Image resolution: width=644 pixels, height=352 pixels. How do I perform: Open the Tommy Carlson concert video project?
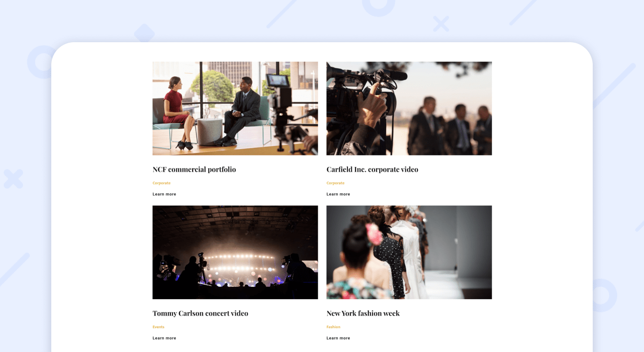[x=200, y=313]
